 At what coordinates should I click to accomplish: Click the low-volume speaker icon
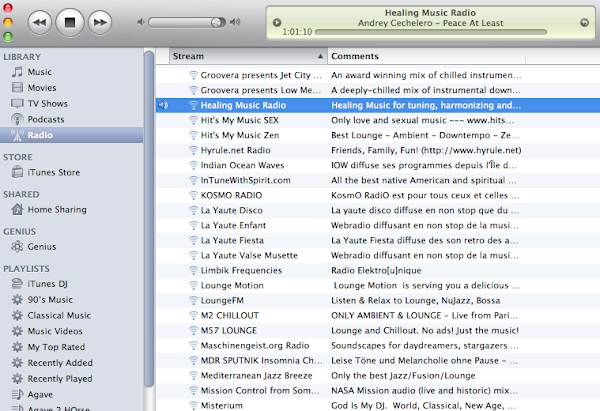point(141,23)
